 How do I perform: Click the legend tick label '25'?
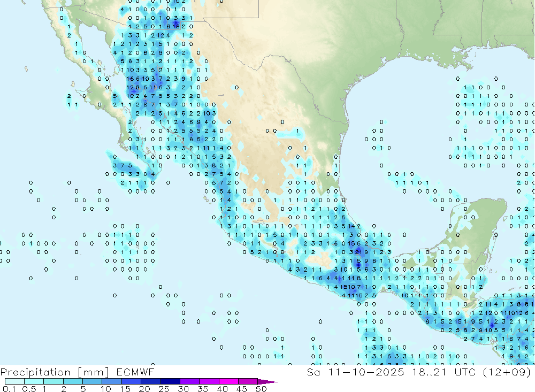pos(164,389)
